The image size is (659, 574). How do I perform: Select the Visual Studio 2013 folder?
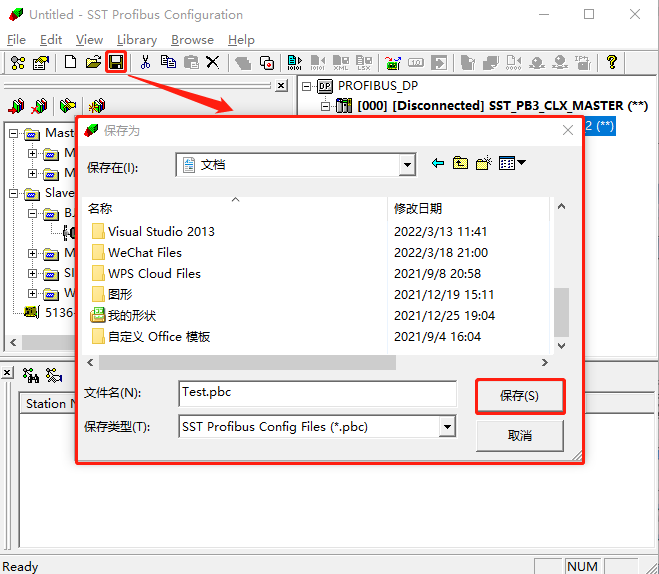pyautogui.click(x=153, y=232)
